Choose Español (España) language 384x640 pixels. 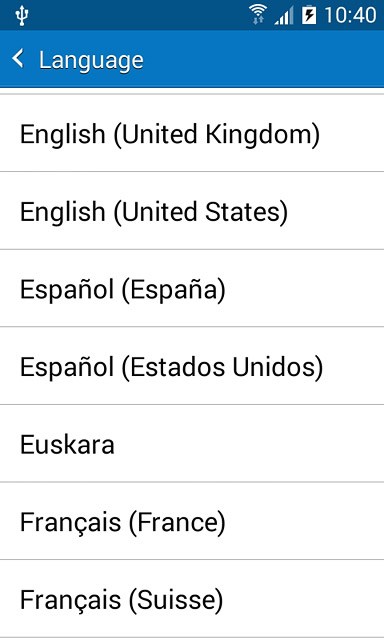pyautogui.click(x=192, y=288)
